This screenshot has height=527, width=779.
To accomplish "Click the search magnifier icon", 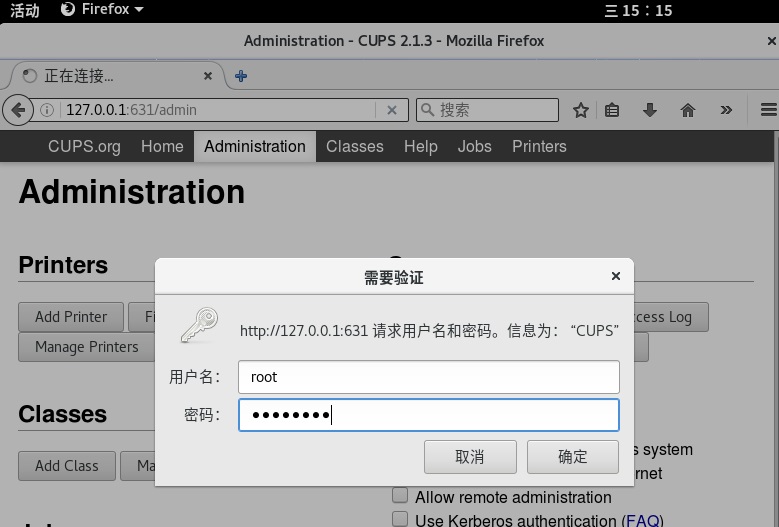I will 427,109.
